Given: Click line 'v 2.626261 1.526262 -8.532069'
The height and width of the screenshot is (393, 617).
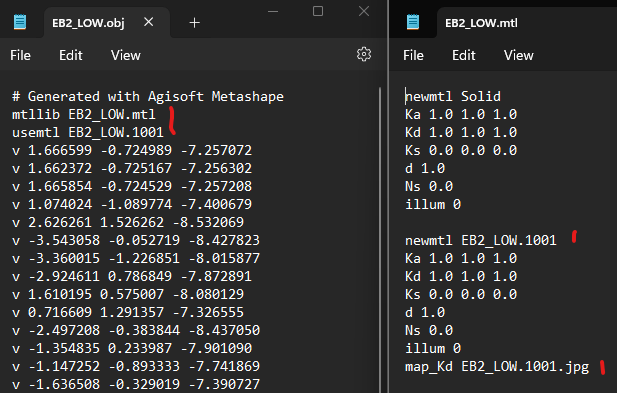Looking at the screenshot, I should point(127,223).
